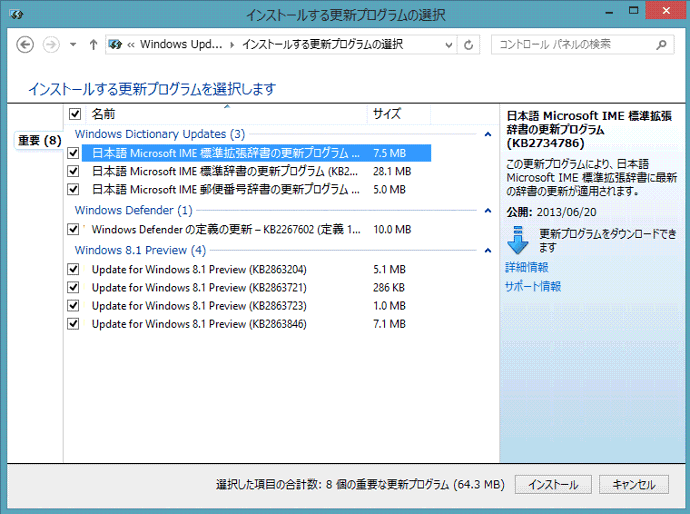Collapse the Windows 8.1 Preview group
Image resolution: width=690 pixels, height=514 pixels.
[x=488, y=250]
